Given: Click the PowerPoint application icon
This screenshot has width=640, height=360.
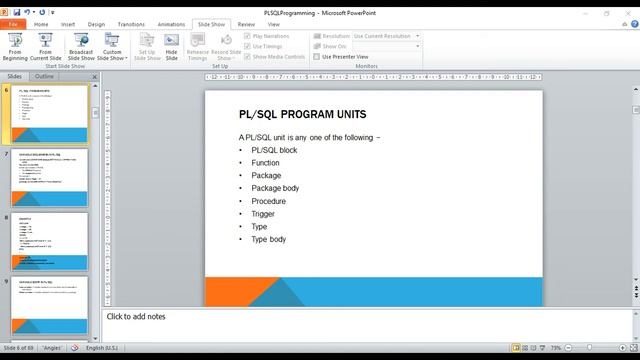Looking at the screenshot, I should coord(4,13).
